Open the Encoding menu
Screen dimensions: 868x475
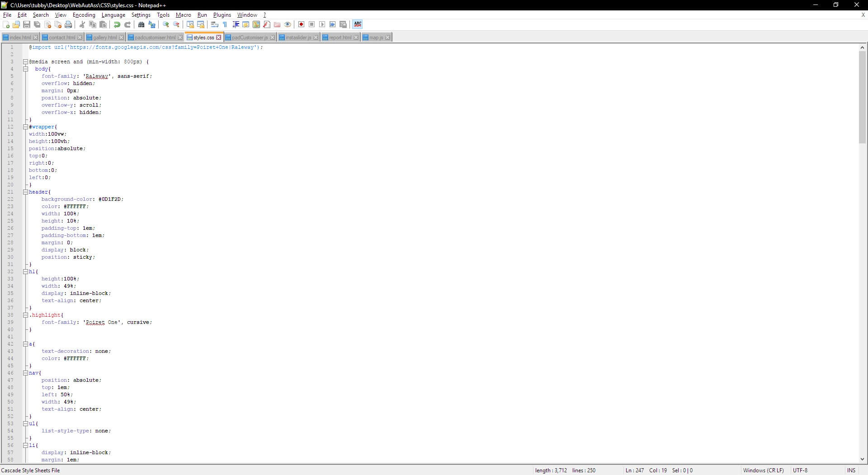pos(84,15)
